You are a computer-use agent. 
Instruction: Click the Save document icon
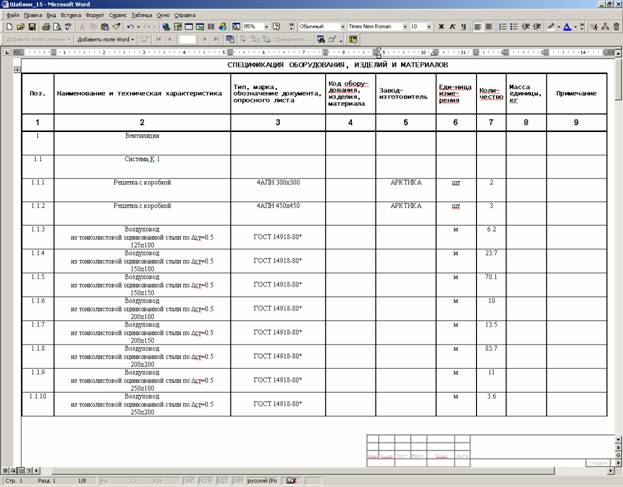[x=30, y=27]
